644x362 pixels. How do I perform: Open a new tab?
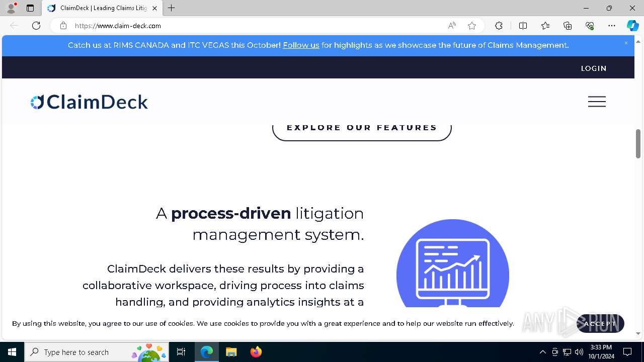tap(171, 8)
